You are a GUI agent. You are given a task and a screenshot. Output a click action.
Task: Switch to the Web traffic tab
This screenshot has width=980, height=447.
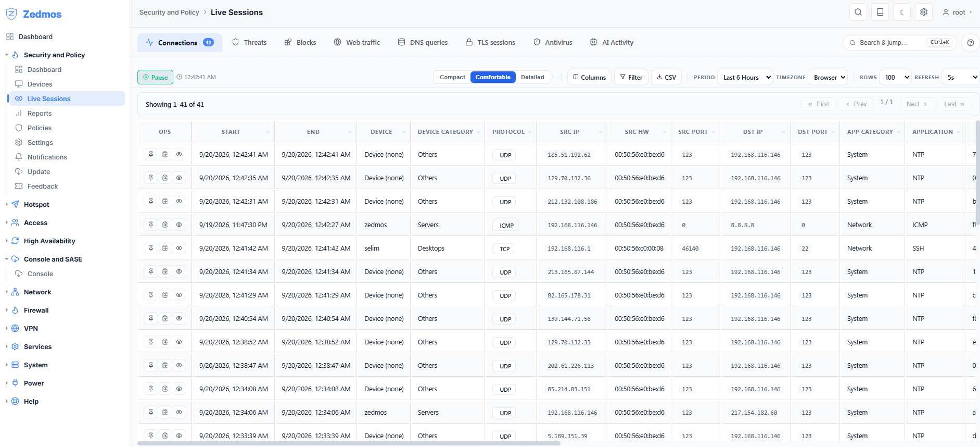click(357, 42)
